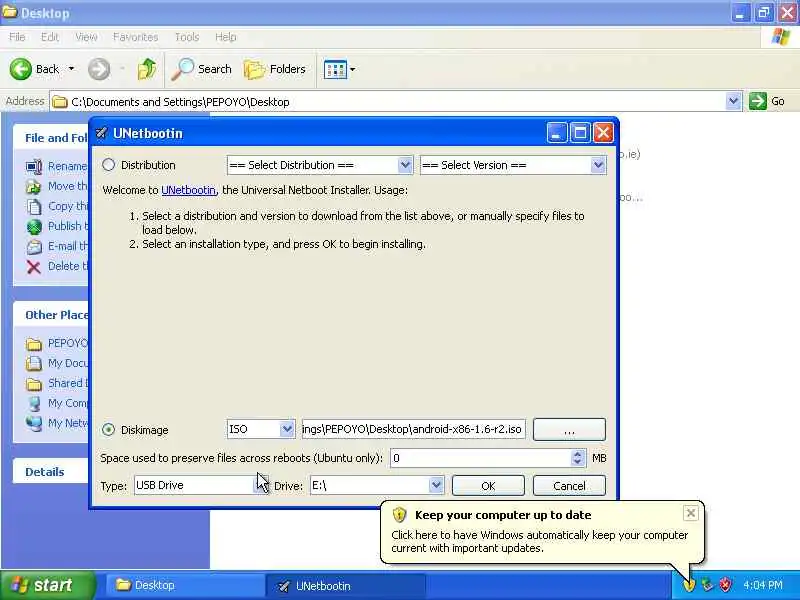Click the E-mail this file icon
The height and width of the screenshot is (600, 800).
[34, 246]
